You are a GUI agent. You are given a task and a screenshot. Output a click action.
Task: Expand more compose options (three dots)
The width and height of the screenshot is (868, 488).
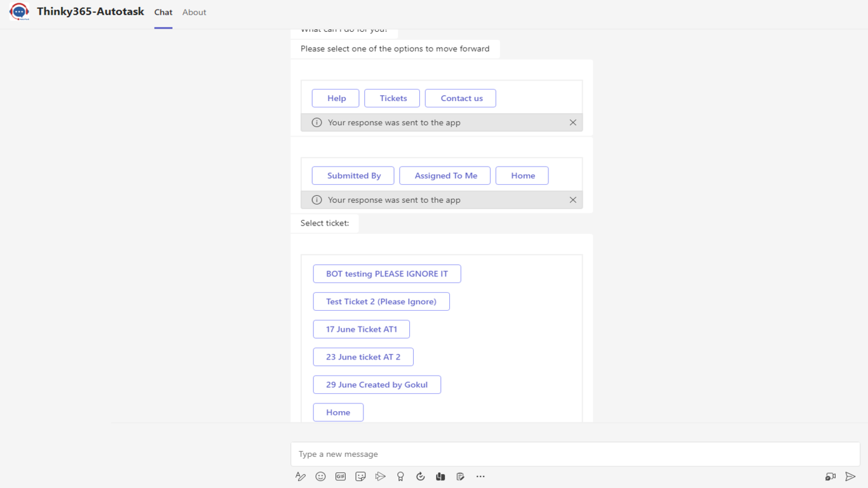(x=480, y=477)
